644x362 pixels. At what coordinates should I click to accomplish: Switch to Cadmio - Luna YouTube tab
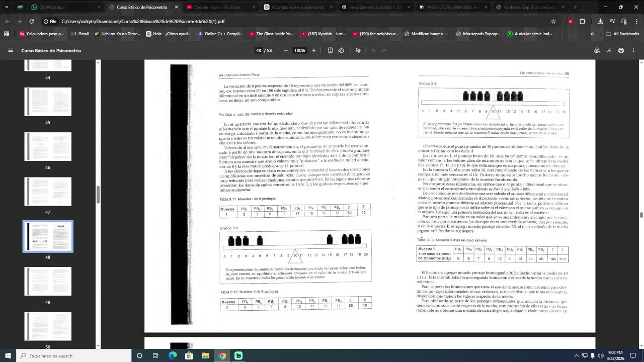pyautogui.click(x=220, y=7)
